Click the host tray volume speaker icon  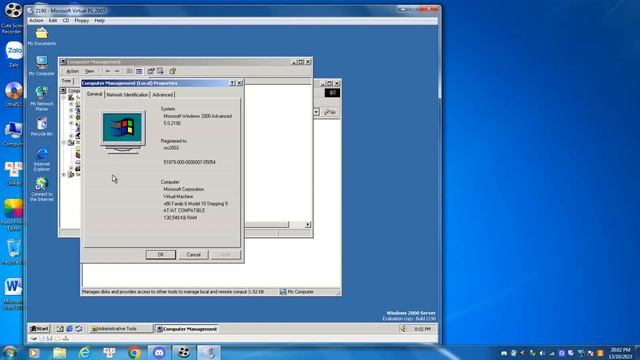pos(542,353)
